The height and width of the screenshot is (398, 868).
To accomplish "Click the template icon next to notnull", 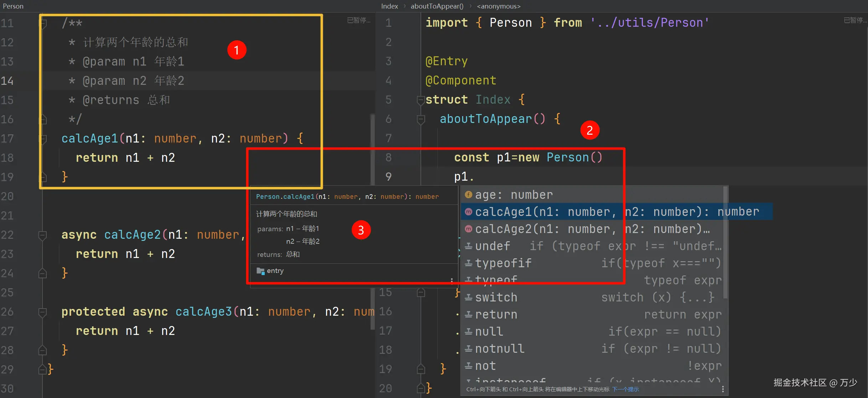I will [x=469, y=348].
